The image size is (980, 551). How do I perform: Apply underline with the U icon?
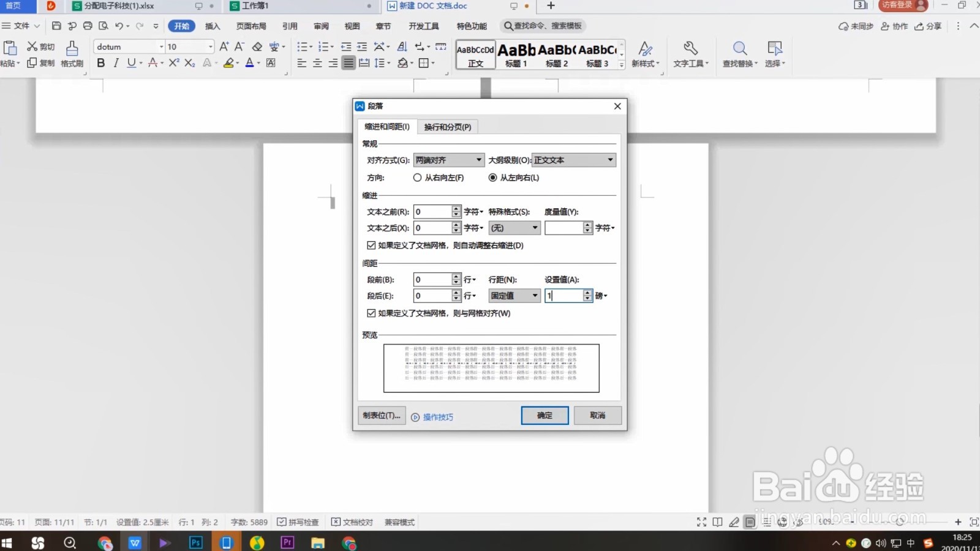[131, 63]
